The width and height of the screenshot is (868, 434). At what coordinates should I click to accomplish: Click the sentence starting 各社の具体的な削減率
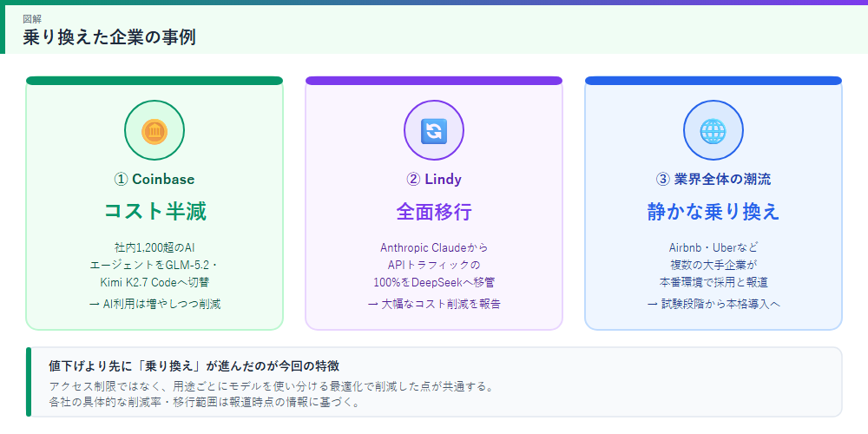204,403
